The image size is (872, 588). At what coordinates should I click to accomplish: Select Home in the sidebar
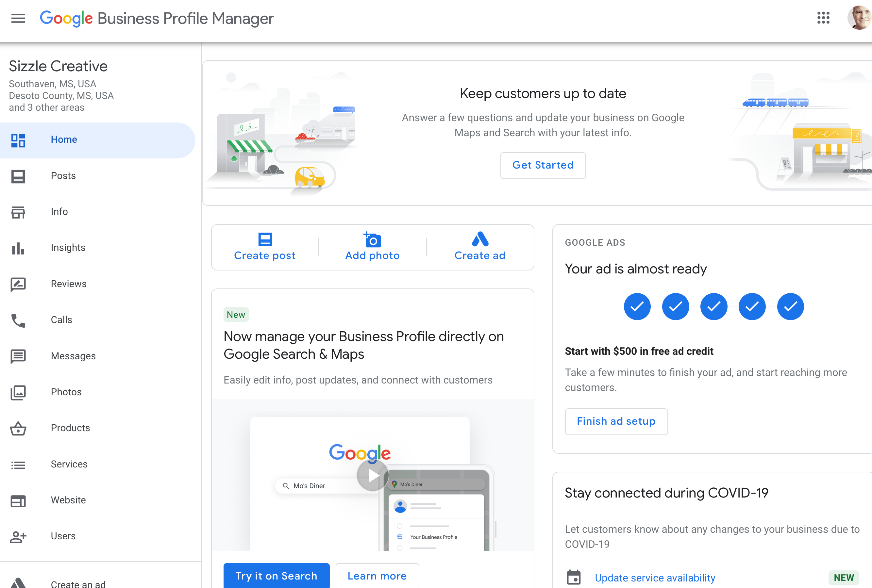[x=97, y=140]
